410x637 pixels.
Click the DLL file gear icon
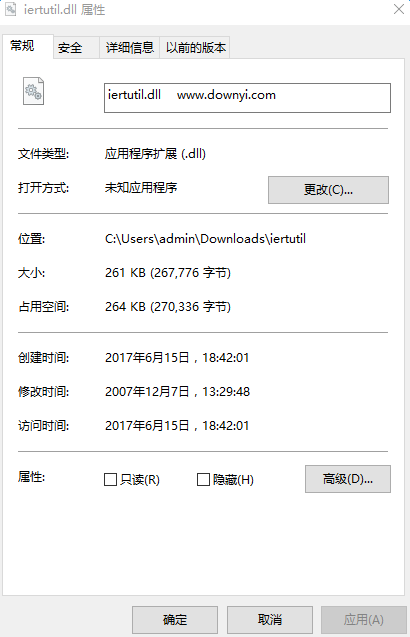33,91
